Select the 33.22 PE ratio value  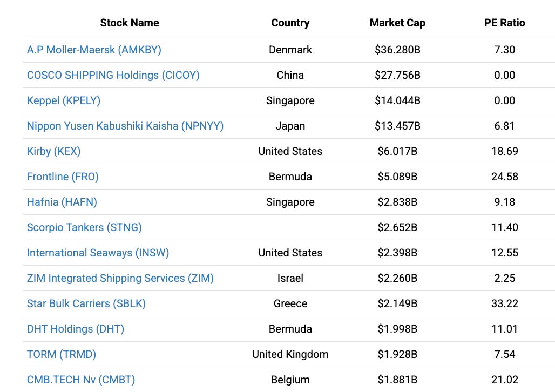coord(504,304)
